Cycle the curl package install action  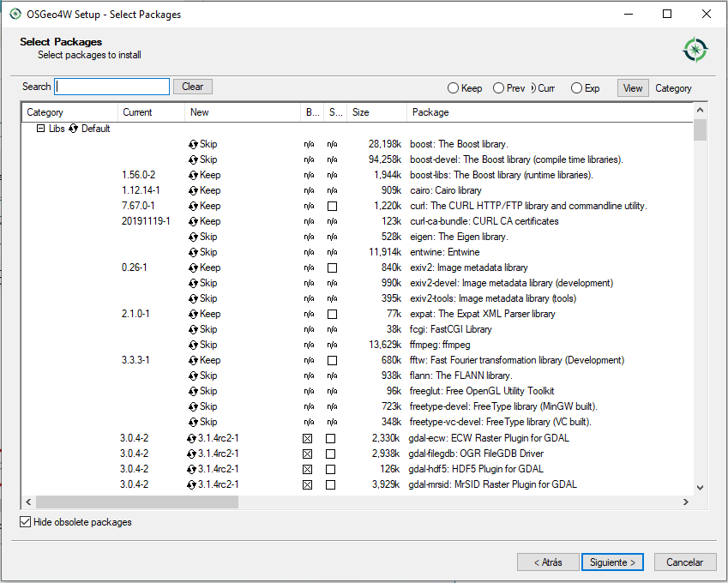coord(193,206)
